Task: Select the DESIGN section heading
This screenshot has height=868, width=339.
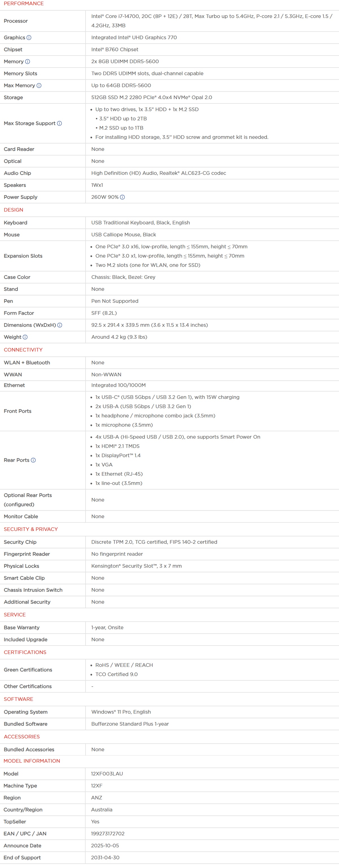Action: (x=14, y=210)
